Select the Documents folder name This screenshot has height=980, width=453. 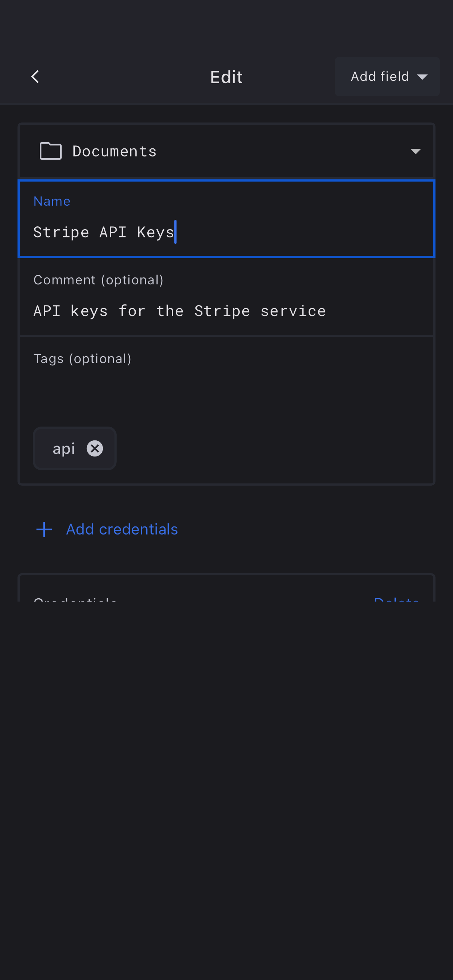(x=114, y=151)
